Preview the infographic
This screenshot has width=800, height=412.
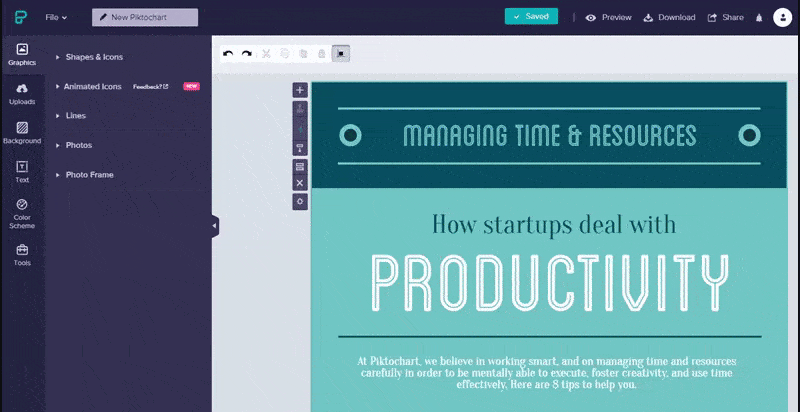tap(609, 17)
